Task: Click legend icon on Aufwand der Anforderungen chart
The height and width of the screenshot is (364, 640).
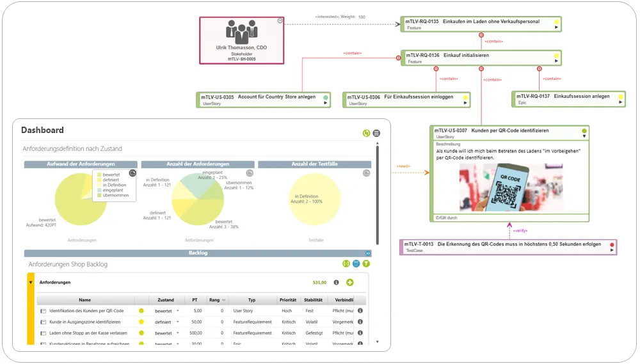Action: tap(132, 173)
